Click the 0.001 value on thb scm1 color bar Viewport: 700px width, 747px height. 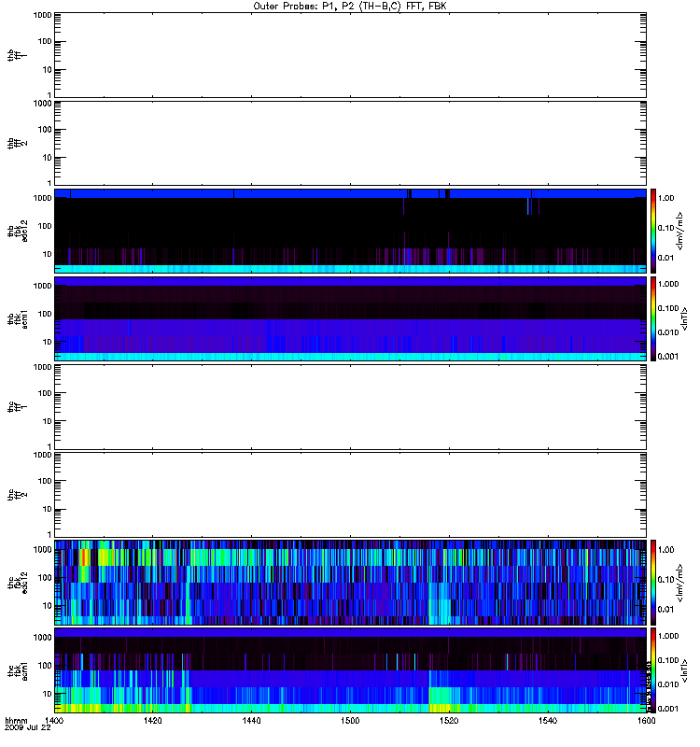(668, 357)
